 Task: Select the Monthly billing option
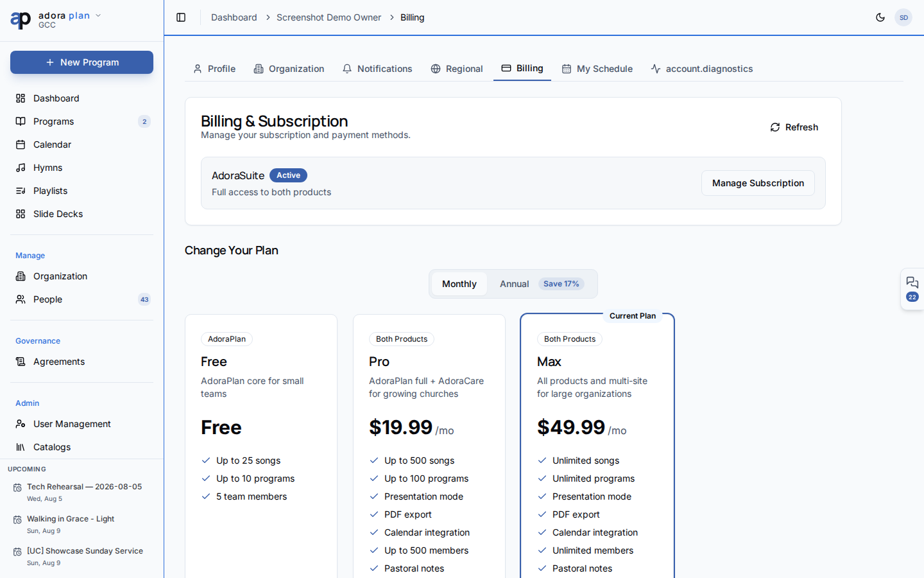tap(459, 284)
